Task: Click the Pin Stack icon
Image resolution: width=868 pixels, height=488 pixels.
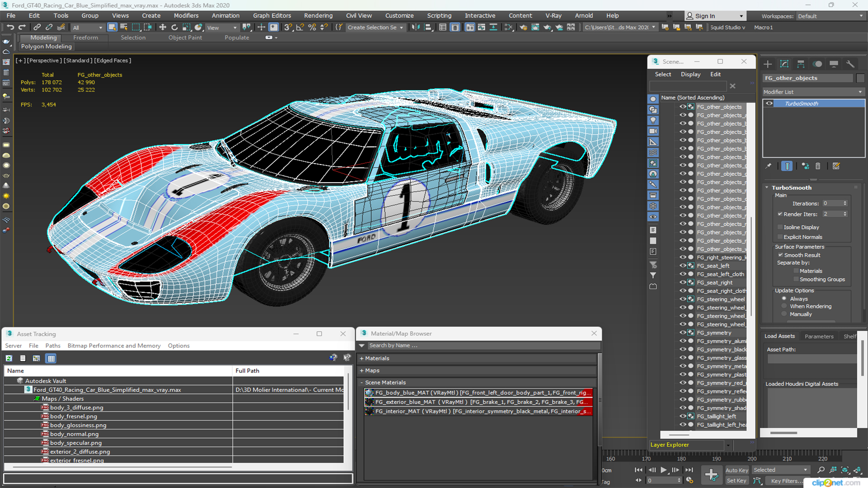Action: (x=769, y=166)
